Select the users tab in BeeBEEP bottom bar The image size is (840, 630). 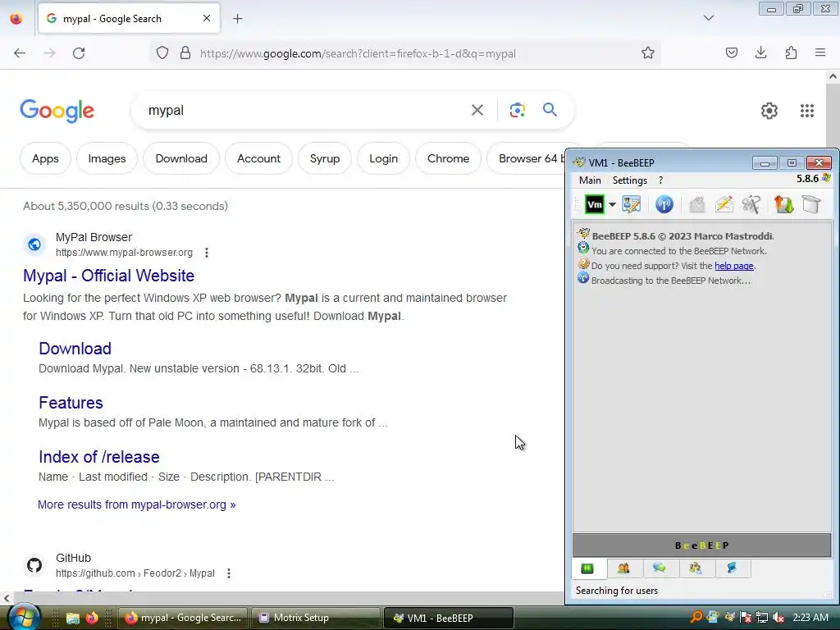623,568
